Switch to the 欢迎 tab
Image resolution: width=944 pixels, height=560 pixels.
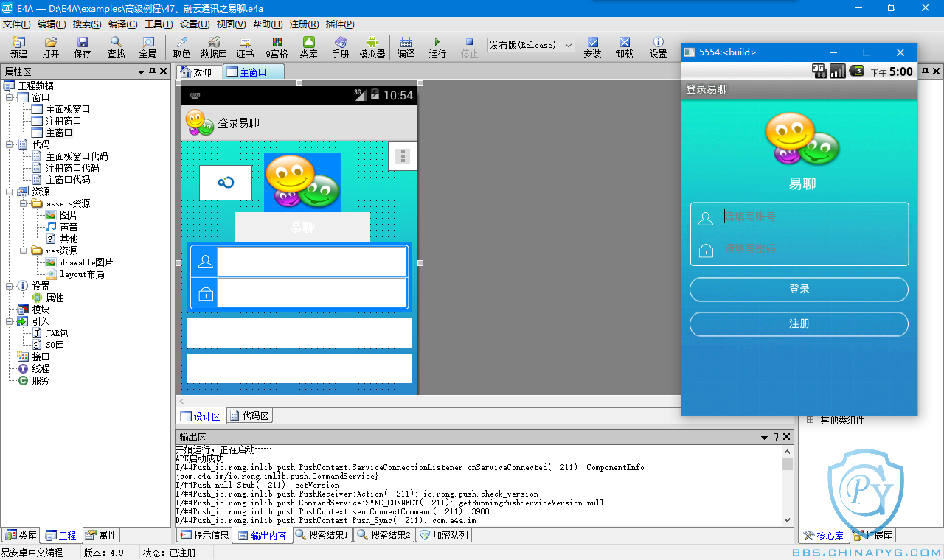[x=198, y=72]
